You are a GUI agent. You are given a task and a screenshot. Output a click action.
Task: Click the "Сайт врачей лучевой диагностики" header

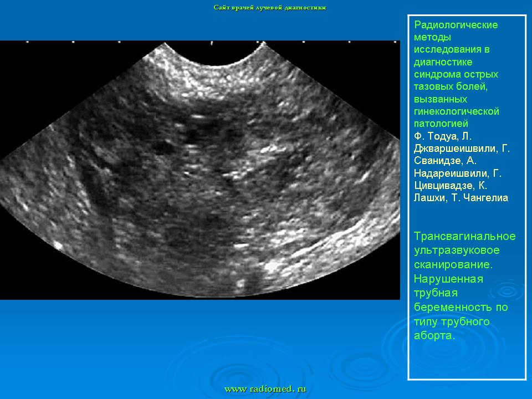point(270,8)
